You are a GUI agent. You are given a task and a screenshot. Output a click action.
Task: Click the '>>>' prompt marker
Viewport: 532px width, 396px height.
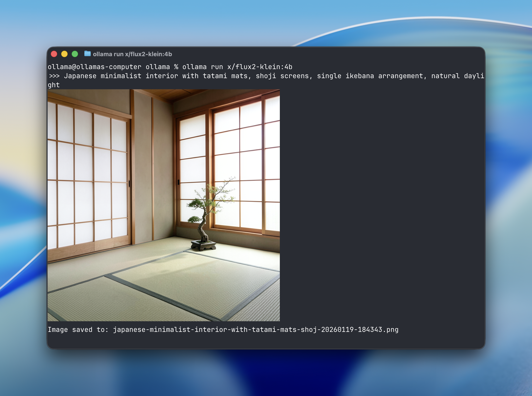(x=54, y=76)
